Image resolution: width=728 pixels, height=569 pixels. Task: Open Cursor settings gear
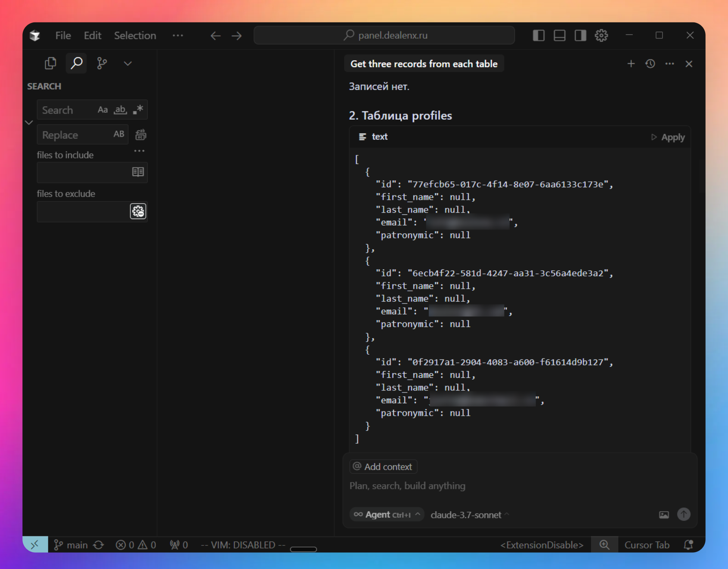601,35
